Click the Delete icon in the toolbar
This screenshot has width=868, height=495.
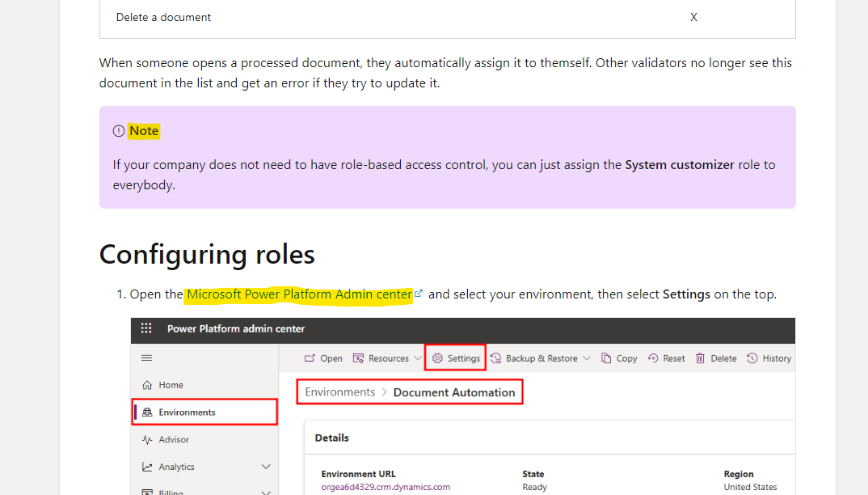tap(714, 357)
